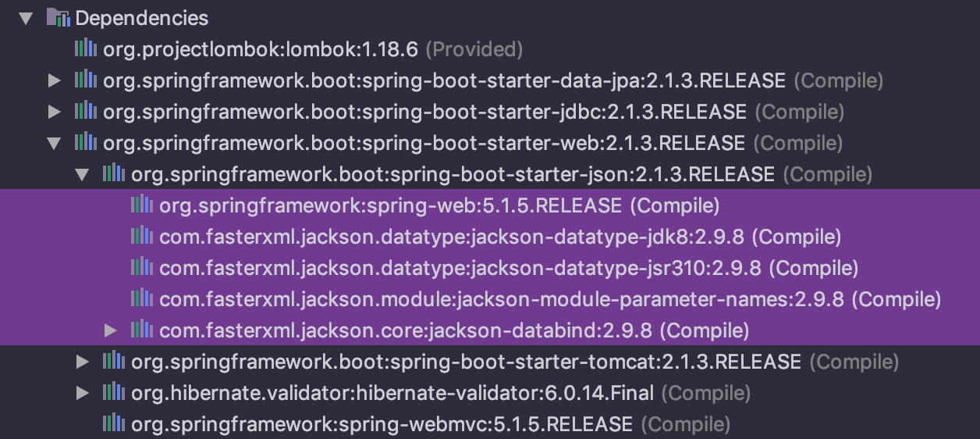Click the (Provided) scope label for lombok

[x=474, y=49]
